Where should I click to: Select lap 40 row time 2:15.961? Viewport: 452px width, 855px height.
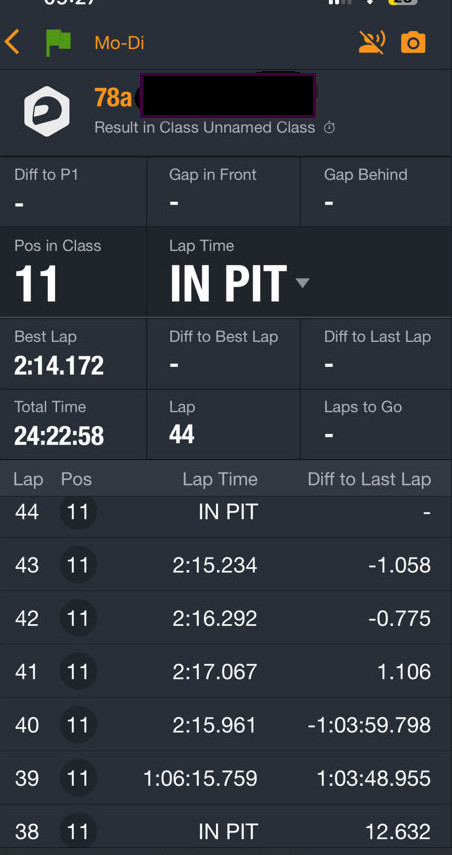[x=214, y=725]
